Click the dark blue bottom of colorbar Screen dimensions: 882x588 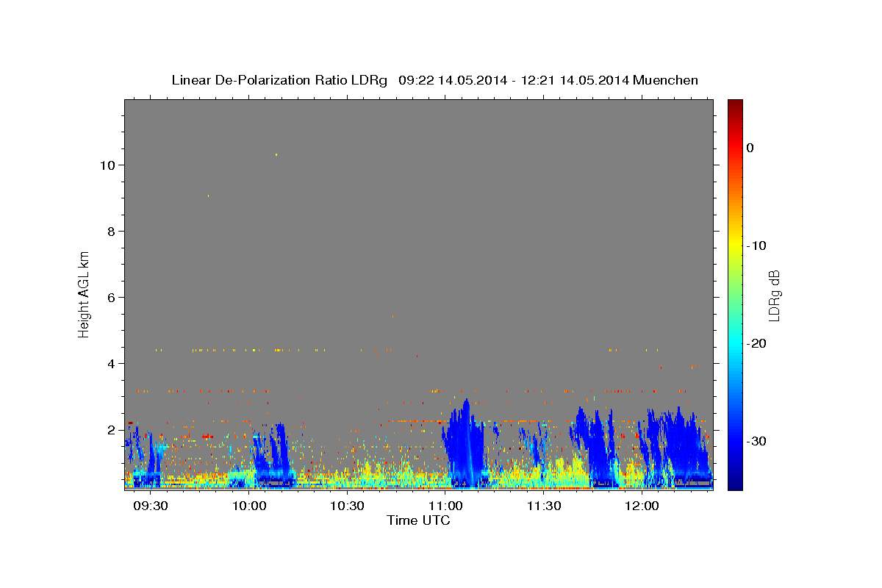(735, 484)
